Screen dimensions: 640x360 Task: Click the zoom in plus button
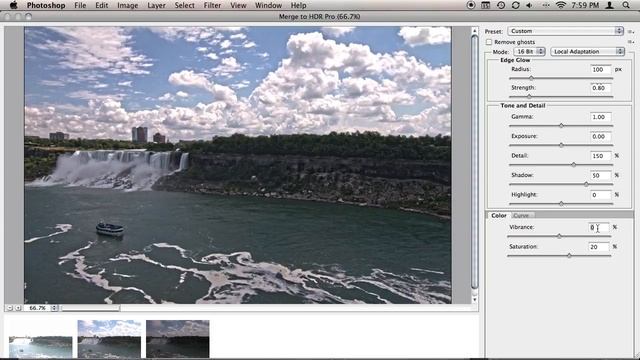coord(18,308)
